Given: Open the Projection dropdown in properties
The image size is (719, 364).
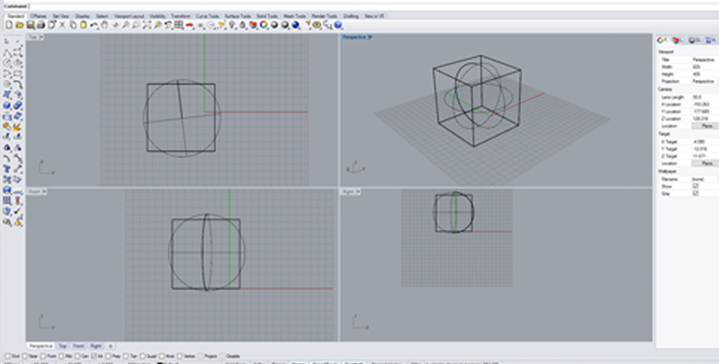Looking at the screenshot, I should coord(705,81).
